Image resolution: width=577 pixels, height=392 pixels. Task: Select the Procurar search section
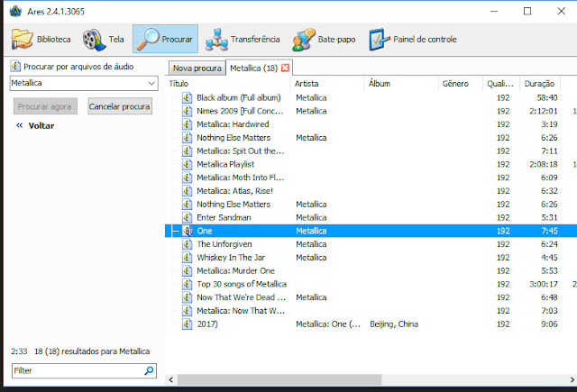(165, 39)
